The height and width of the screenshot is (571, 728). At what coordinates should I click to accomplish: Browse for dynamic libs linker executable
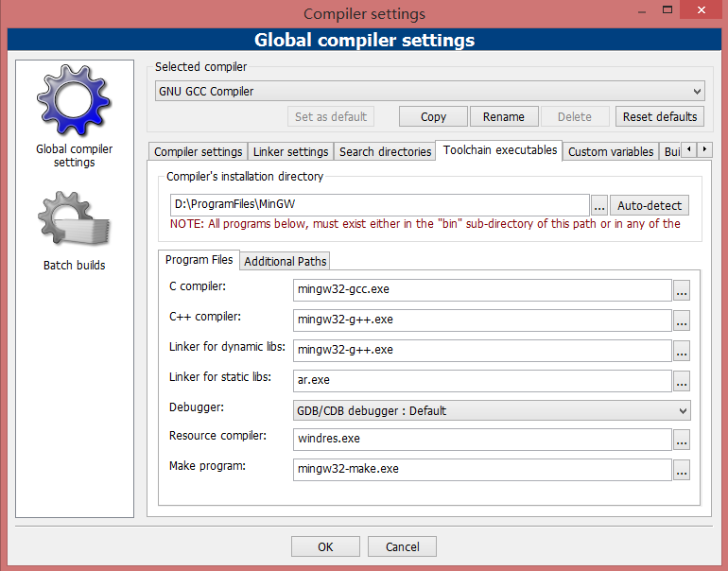(682, 351)
